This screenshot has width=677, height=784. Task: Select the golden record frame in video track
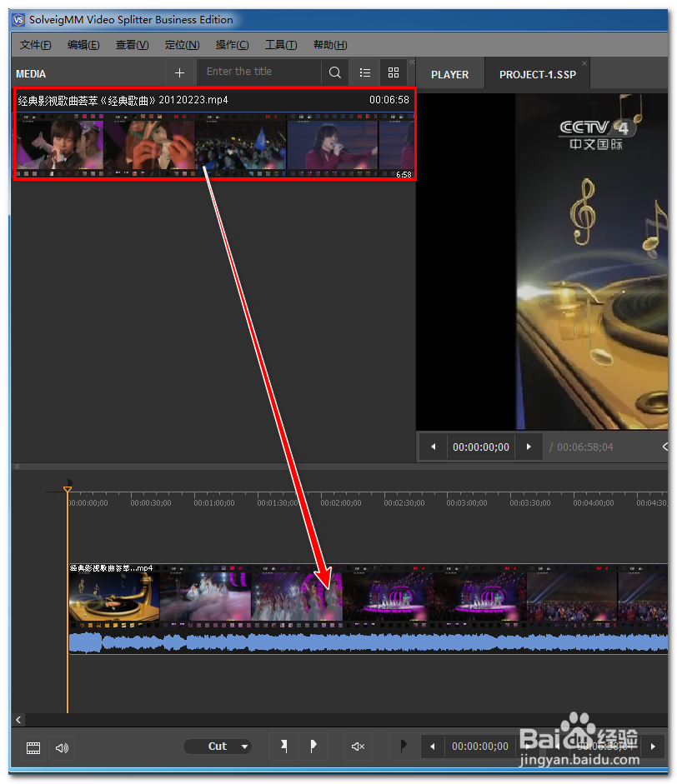pyautogui.click(x=114, y=597)
